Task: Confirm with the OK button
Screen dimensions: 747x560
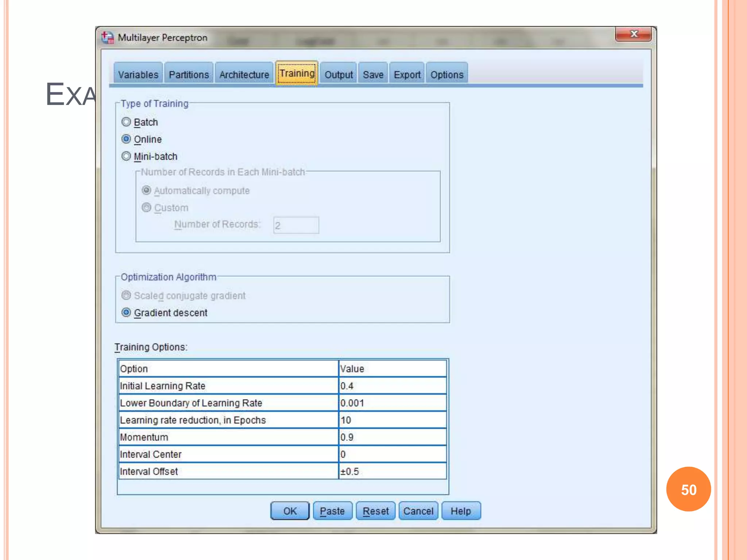Action: point(290,511)
